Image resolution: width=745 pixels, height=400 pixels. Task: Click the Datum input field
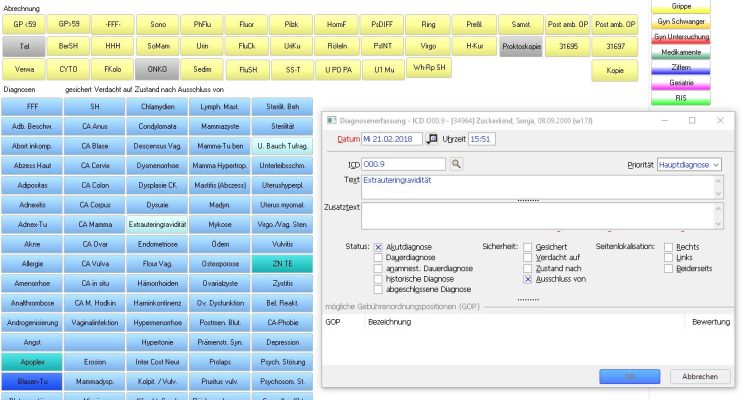pos(392,139)
